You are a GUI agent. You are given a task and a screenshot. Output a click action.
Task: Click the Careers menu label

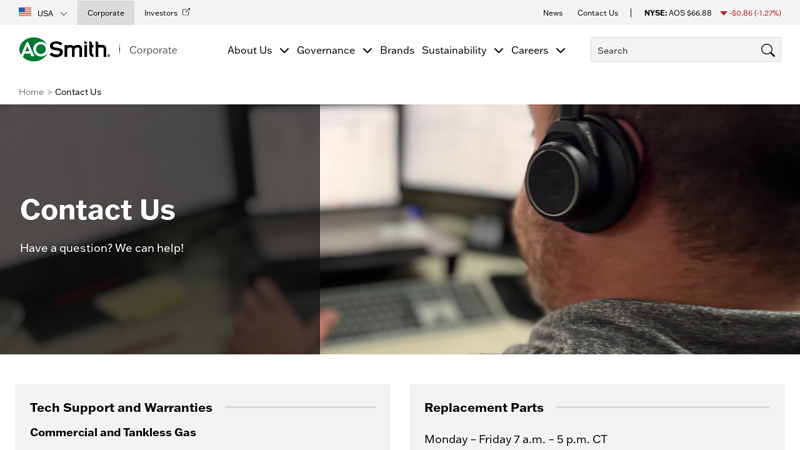tap(530, 51)
